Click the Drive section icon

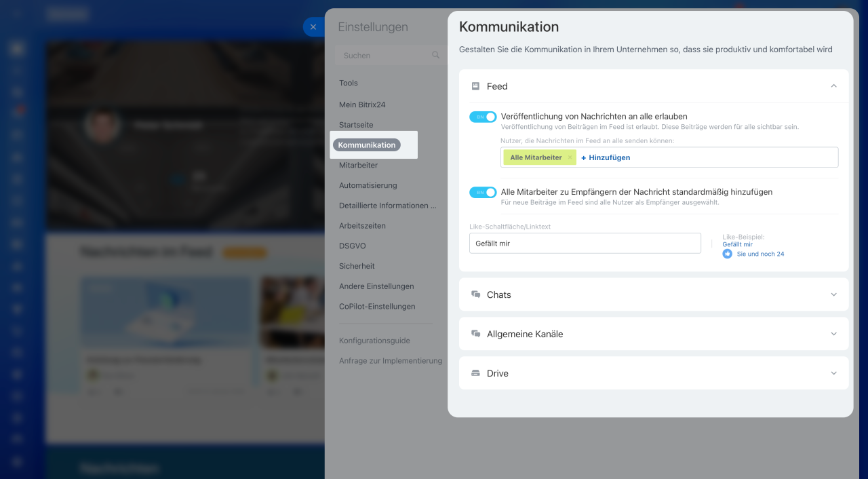tap(475, 373)
